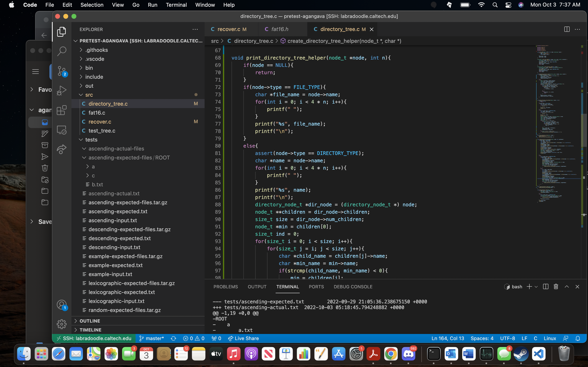588x367 pixels.
Task: Open the Search view in activity bar
Action: click(61, 51)
